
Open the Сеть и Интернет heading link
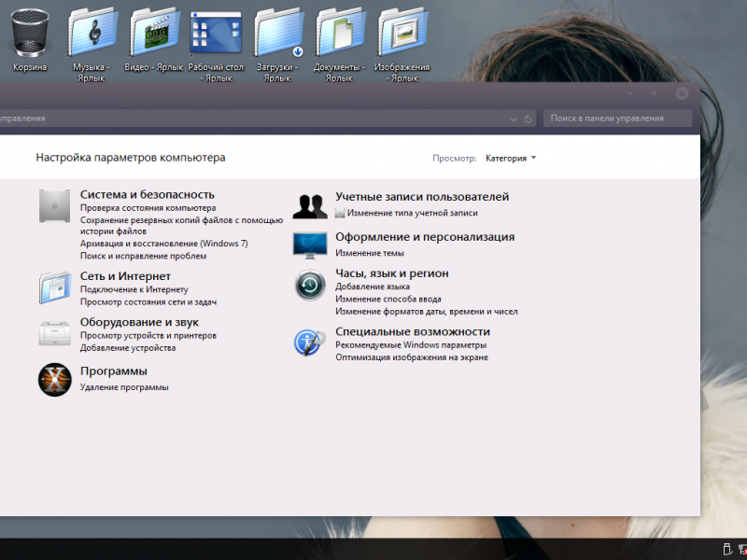tap(125, 276)
